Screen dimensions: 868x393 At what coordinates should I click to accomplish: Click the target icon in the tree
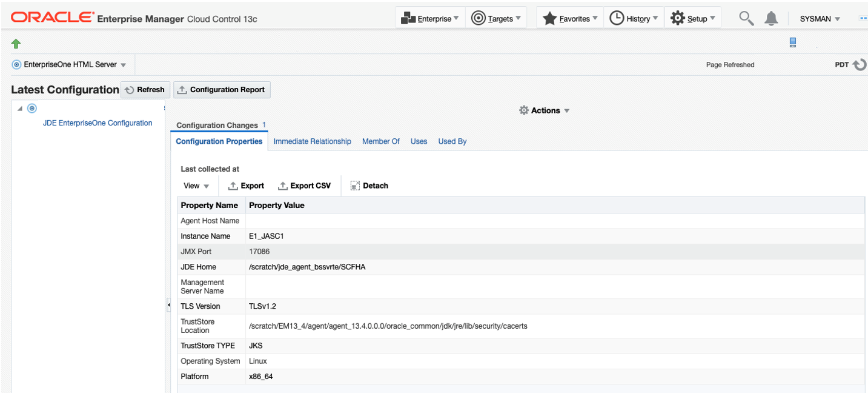tap(32, 109)
